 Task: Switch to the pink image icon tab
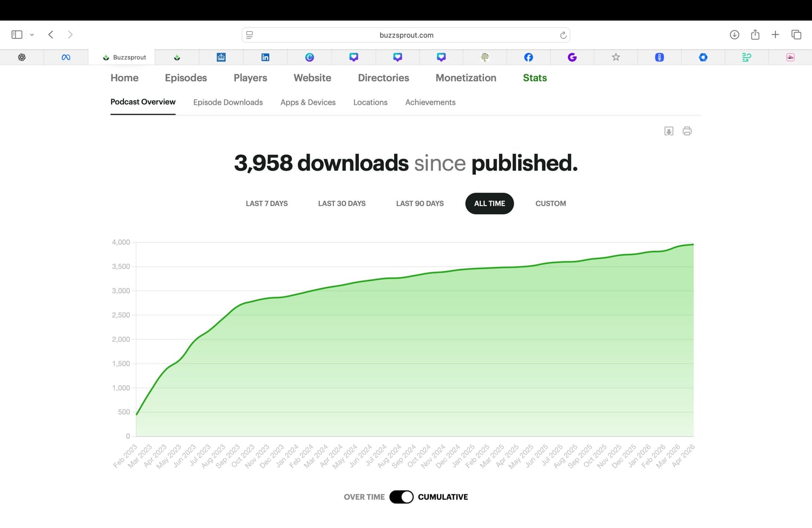tap(790, 57)
